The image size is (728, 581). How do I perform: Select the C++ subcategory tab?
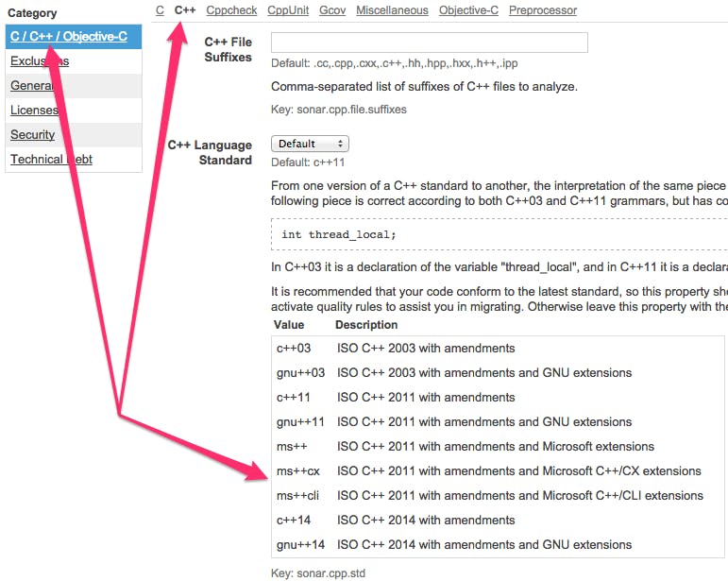coord(185,10)
